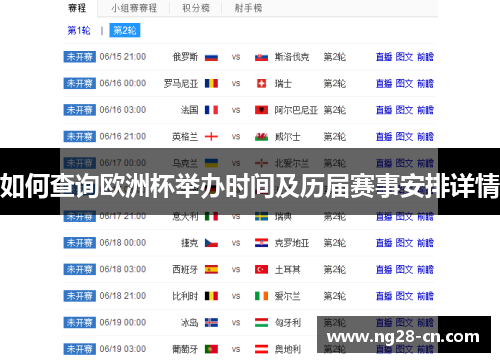Click the France flag icon
Viewport: 500px width, 362px height.
coord(211,110)
